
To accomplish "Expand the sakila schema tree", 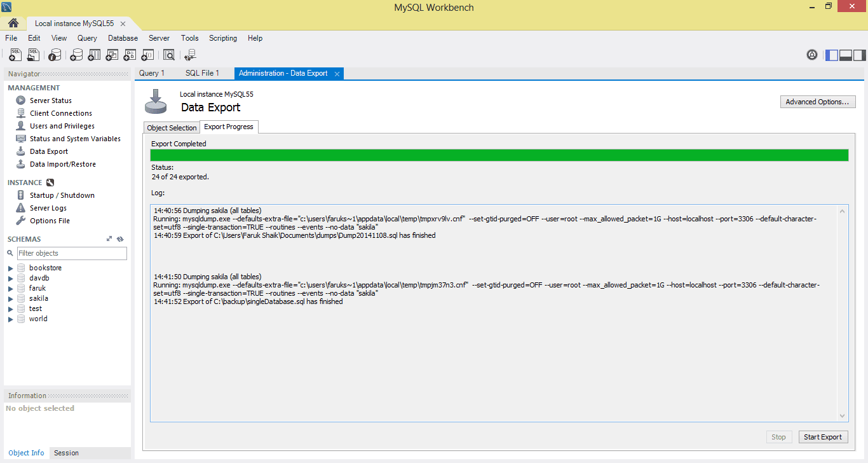I will 10,299.
